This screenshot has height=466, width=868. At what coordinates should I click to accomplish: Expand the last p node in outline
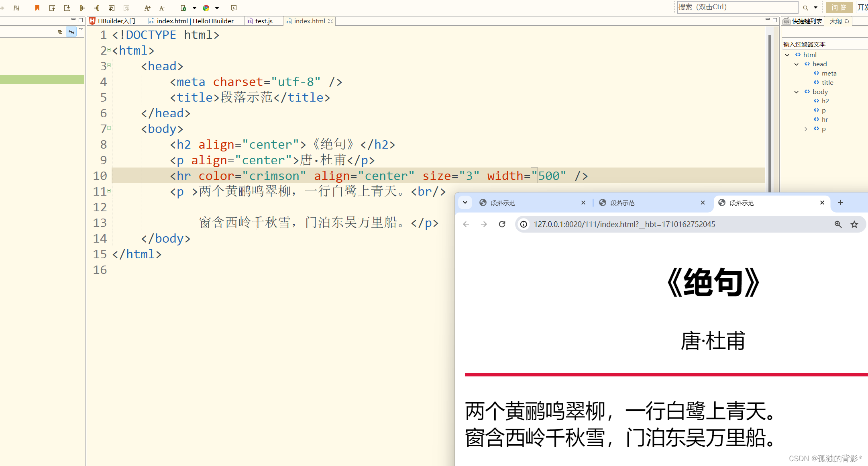(805, 129)
